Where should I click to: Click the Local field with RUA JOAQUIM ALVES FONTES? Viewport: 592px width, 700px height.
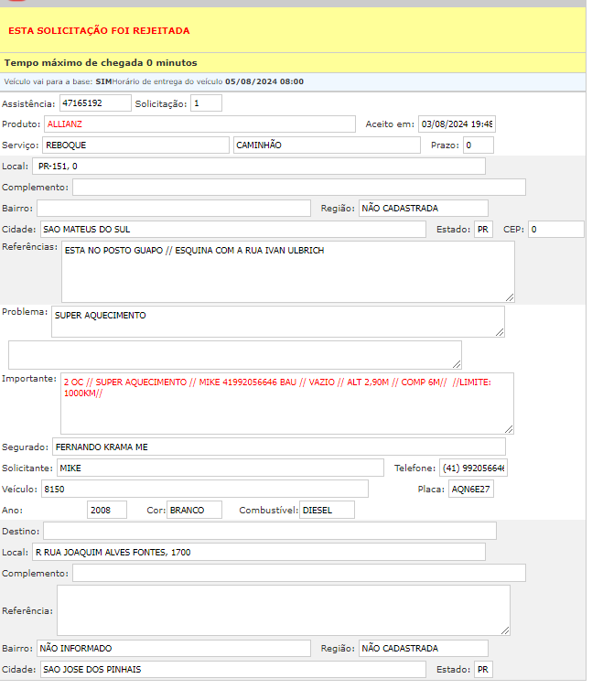(258, 552)
